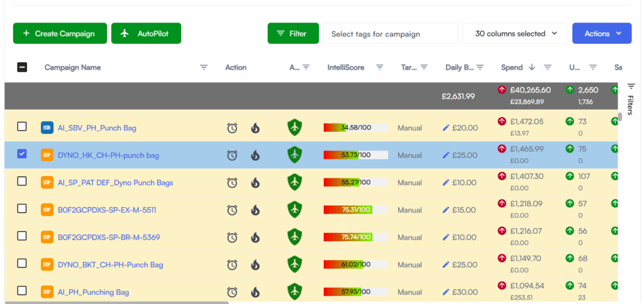Click the alarm clock icon for AI_SBV_PH_Punch Bag

[232, 128]
